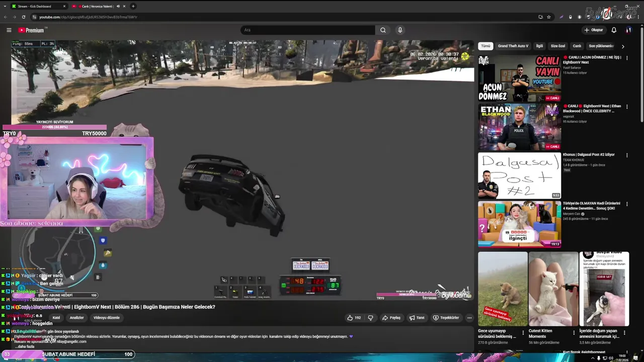Open a new browser tab
The height and width of the screenshot is (362, 644).
133,6
